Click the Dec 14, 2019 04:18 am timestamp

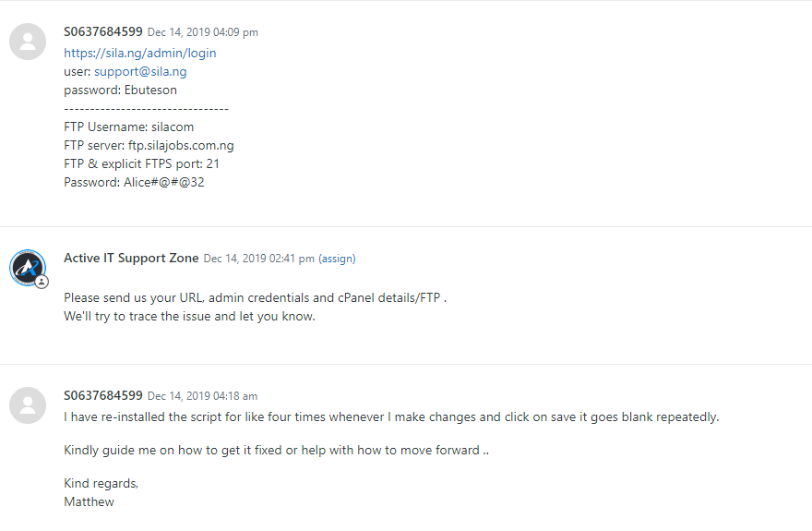click(x=202, y=396)
